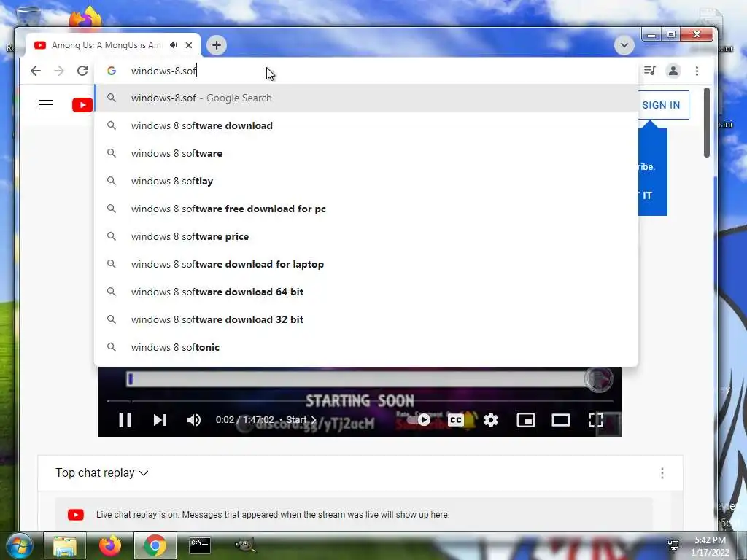Click the Chrome taskbar icon
This screenshot has height=560, width=747.
155,545
